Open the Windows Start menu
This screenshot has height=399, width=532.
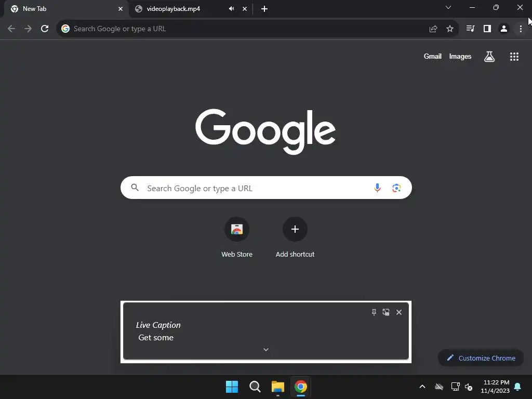[232, 387]
